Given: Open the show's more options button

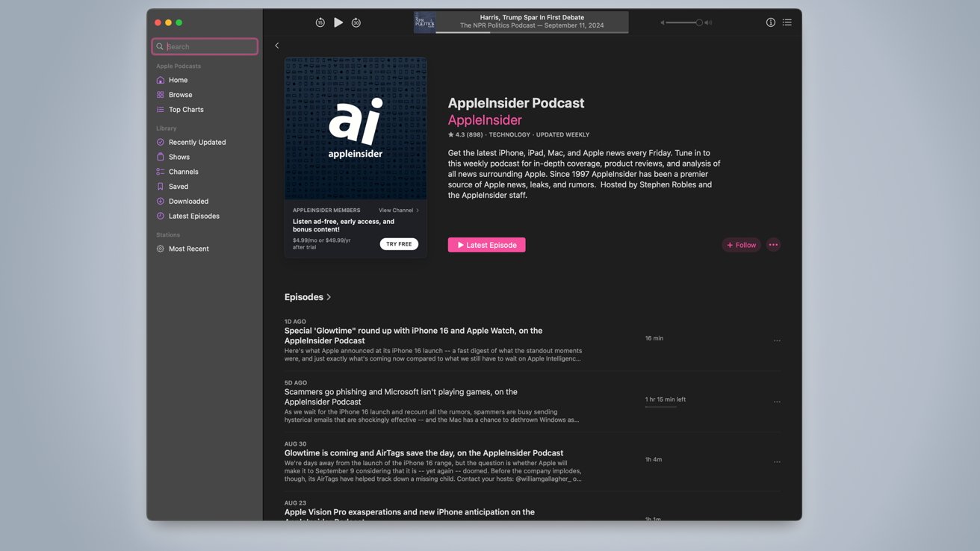Looking at the screenshot, I should [773, 245].
